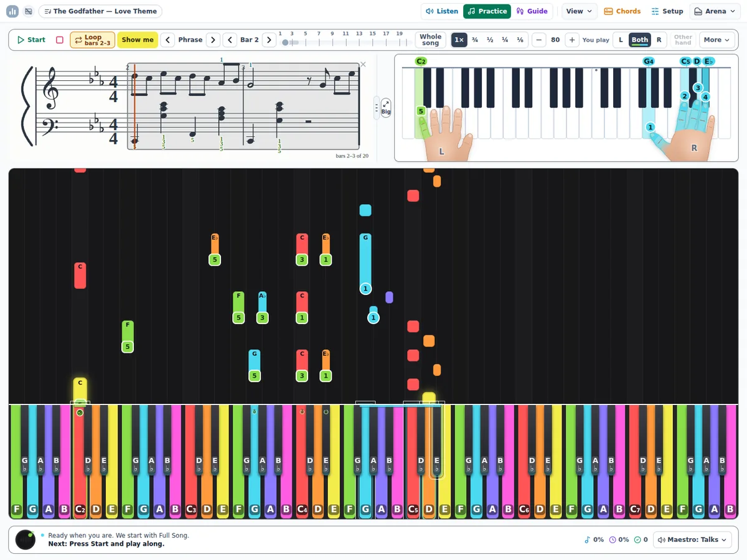Open the Setup menu
Image resolution: width=747 pixels, height=560 pixels.
tap(667, 11)
